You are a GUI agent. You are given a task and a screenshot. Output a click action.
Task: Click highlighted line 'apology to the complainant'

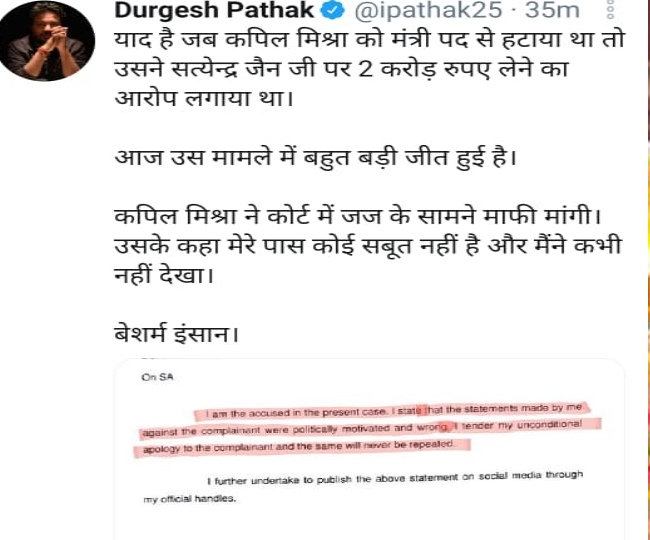[x=302, y=447]
